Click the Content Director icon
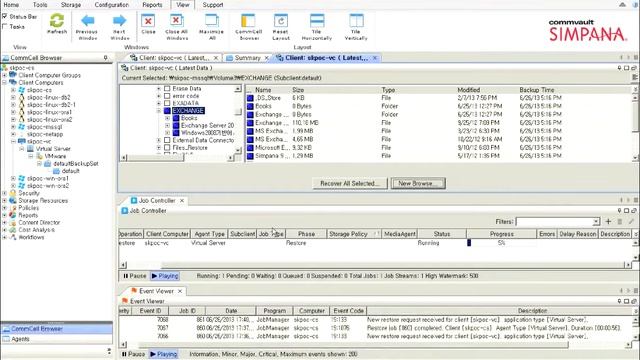 tap(13, 222)
